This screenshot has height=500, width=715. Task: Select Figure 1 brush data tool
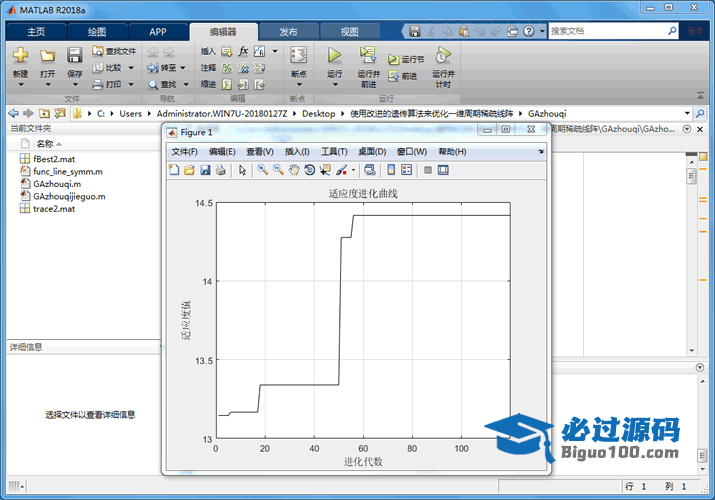tap(342, 170)
